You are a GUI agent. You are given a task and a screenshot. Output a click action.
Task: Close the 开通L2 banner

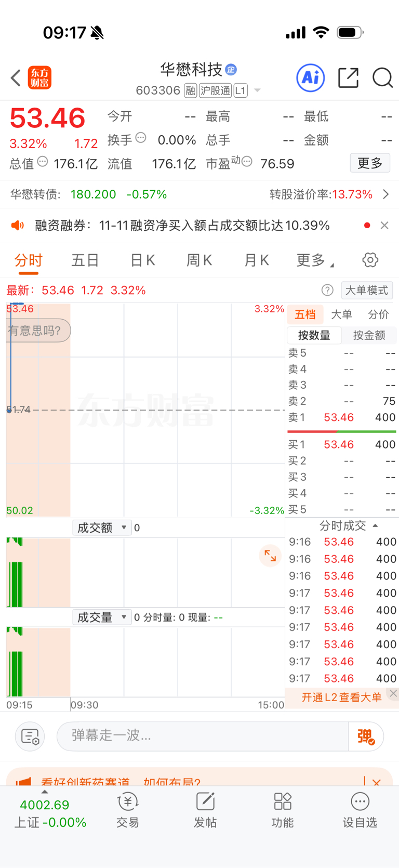click(393, 693)
